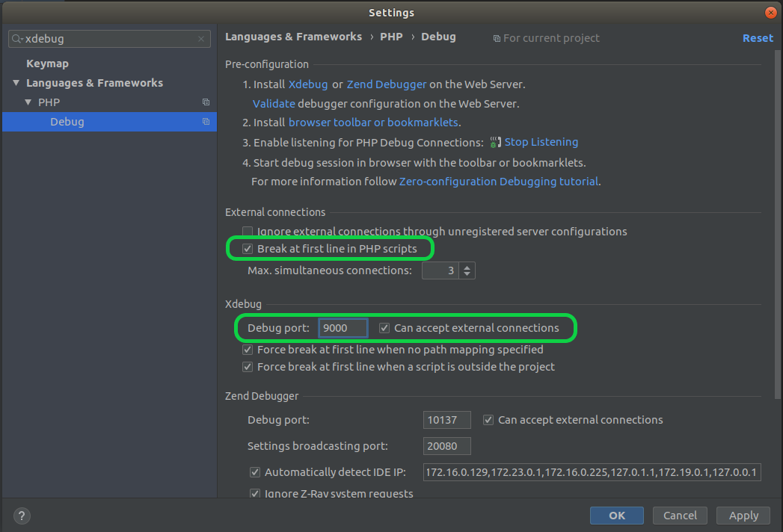Viewport: 783px width, 532px height.
Task: Click the vertical scrollbar of settings panel
Action: pos(778,225)
